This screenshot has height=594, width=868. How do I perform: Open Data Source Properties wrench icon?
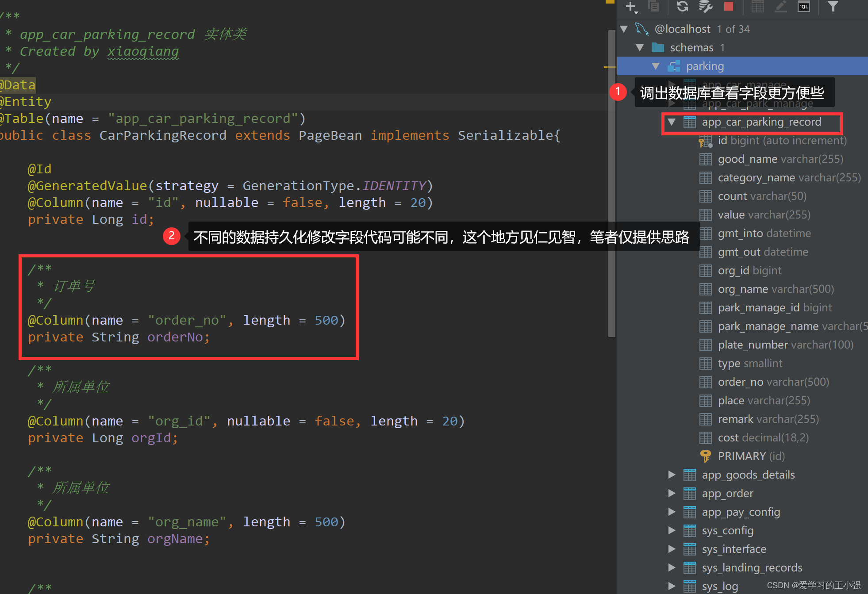tap(706, 6)
